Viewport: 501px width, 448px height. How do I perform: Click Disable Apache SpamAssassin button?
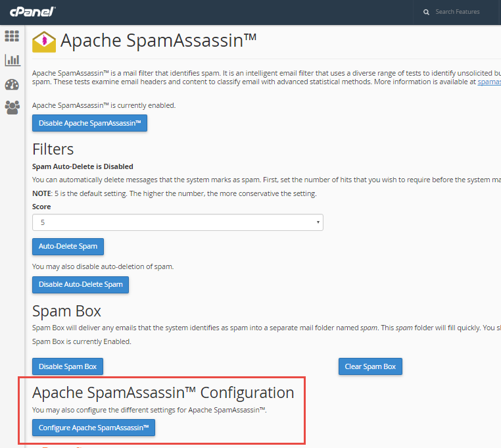coord(89,123)
